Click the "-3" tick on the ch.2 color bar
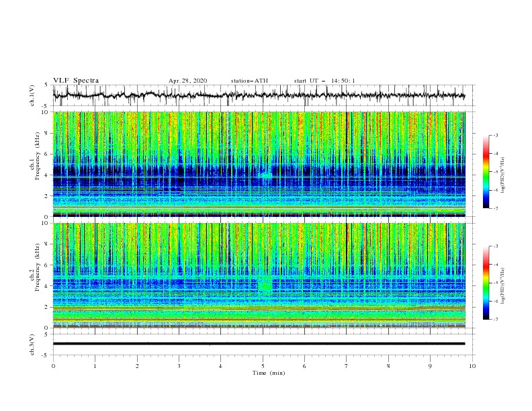This screenshot has height=411, width=532. 495,246
